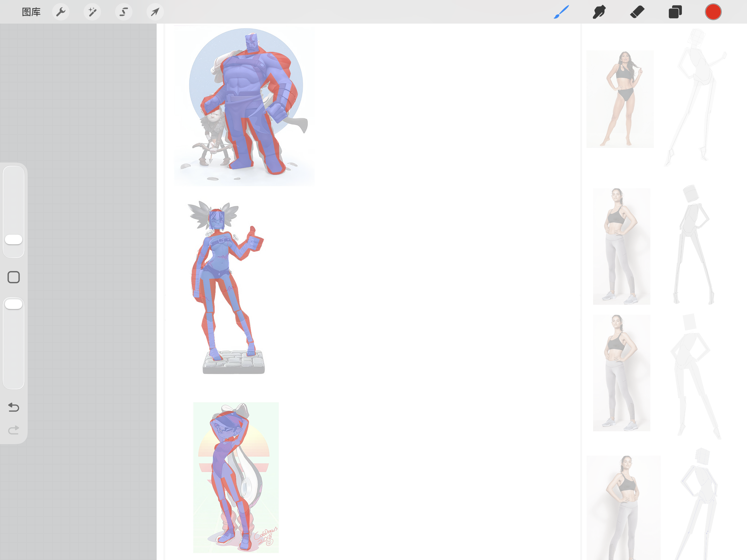Activate the Selection tool S icon
747x560 pixels.
[x=124, y=12]
